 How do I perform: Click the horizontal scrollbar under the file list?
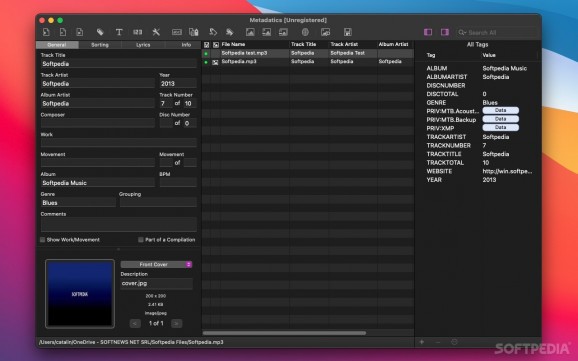[x=284, y=333]
